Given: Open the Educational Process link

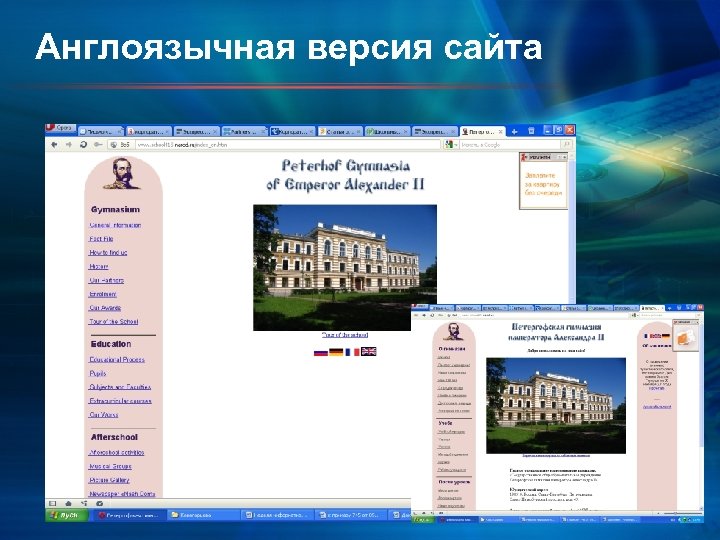Looking at the screenshot, I should [117, 360].
